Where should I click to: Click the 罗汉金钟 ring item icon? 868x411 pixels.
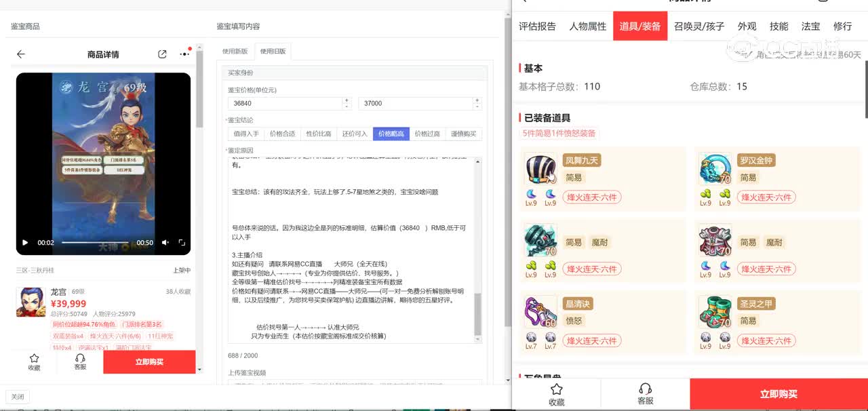coord(715,169)
